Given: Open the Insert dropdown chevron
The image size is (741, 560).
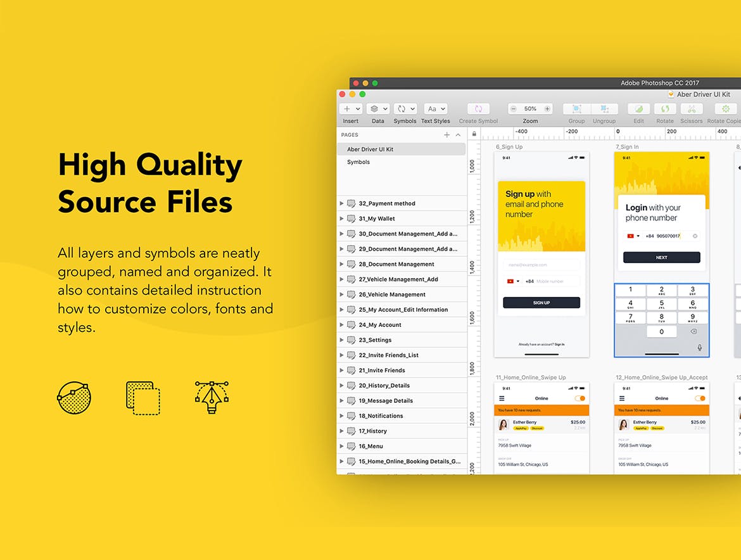Looking at the screenshot, I should point(358,108).
